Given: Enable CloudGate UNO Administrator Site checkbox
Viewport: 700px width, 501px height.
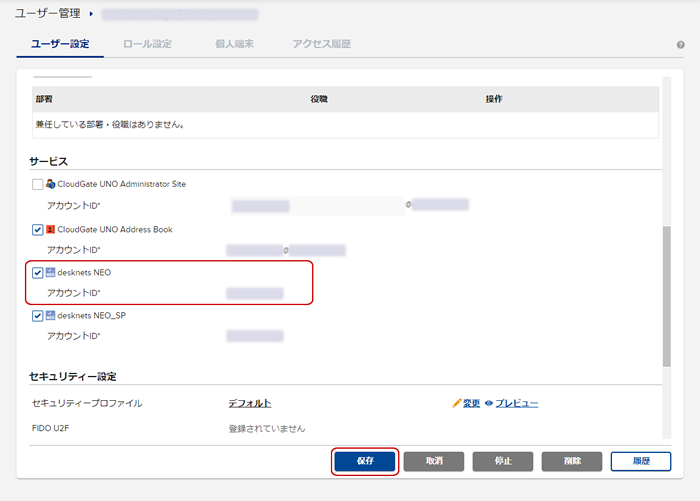Looking at the screenshot, I should tap(38, 184).
